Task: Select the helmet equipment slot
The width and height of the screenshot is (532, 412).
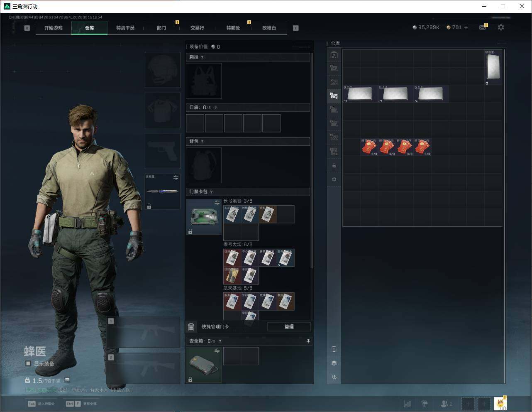Action: coord(162,70)
